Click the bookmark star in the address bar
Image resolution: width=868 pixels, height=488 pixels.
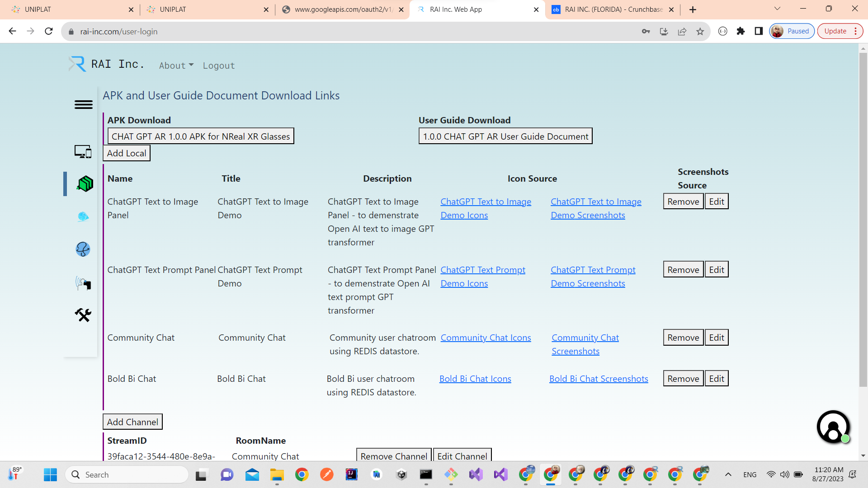pyautogui.click(x=700, y=31)
